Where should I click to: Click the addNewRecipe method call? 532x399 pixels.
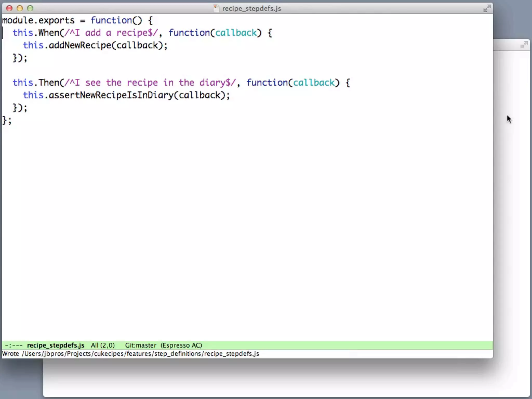click(80, 45)
